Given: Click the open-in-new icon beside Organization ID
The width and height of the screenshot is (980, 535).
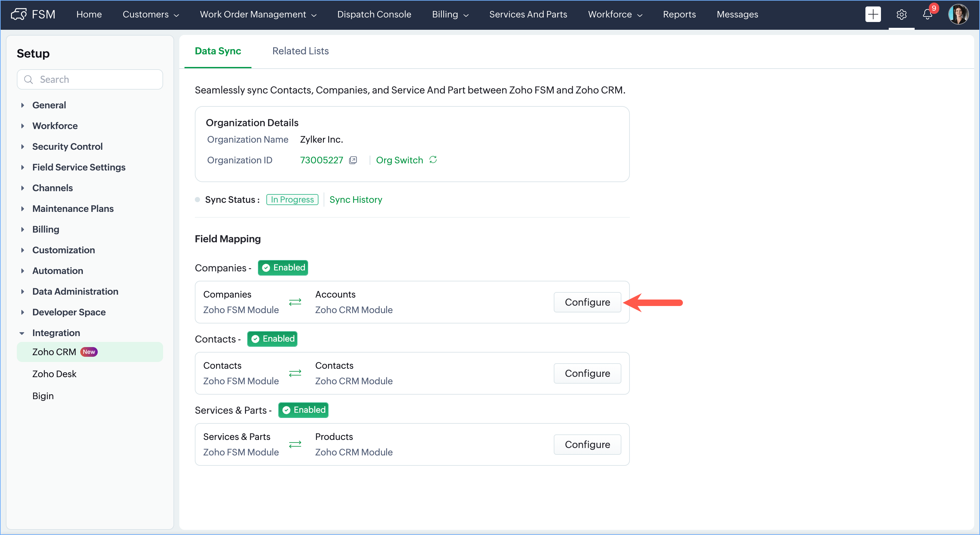Looking at the screenshot, I should coord(353,160).
